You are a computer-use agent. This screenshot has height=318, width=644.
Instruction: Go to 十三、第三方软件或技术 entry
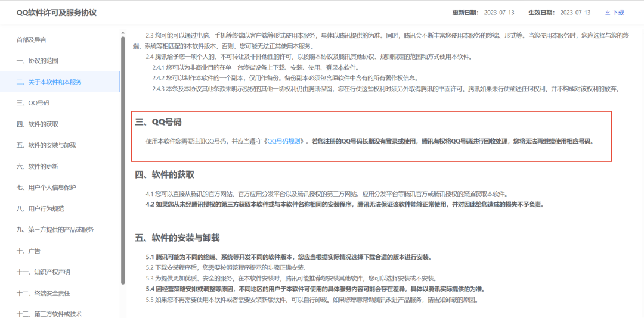tap(49, 314)
